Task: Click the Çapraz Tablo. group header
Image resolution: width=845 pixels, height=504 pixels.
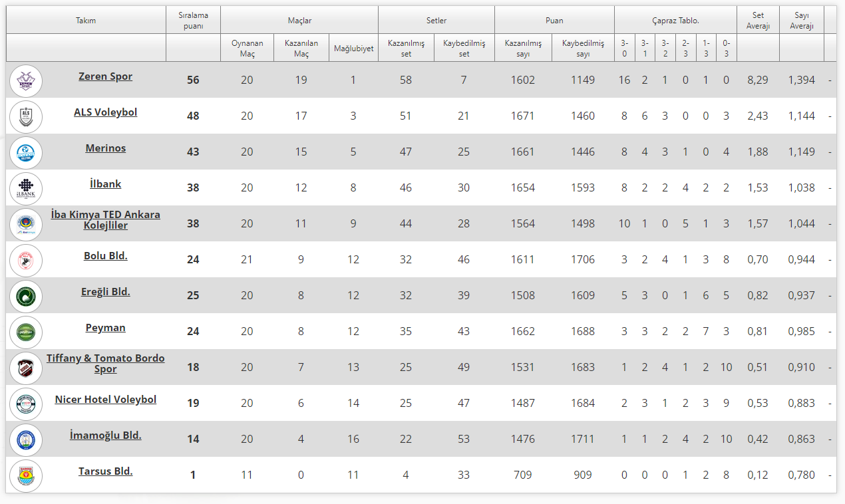Action: point(675,21)
